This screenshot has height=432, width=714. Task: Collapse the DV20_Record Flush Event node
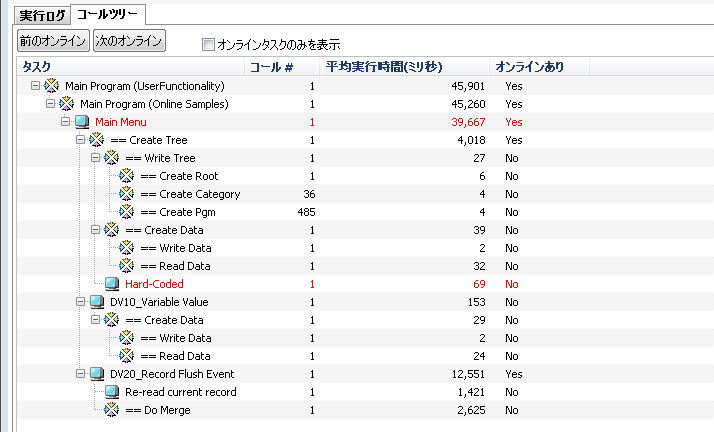(x=80, y=374)
